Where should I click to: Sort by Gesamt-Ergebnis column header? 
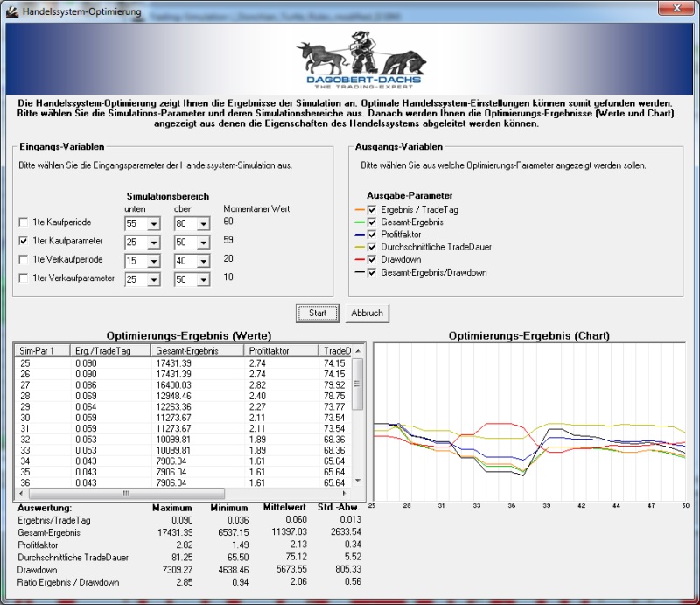[x=198, y=351]
